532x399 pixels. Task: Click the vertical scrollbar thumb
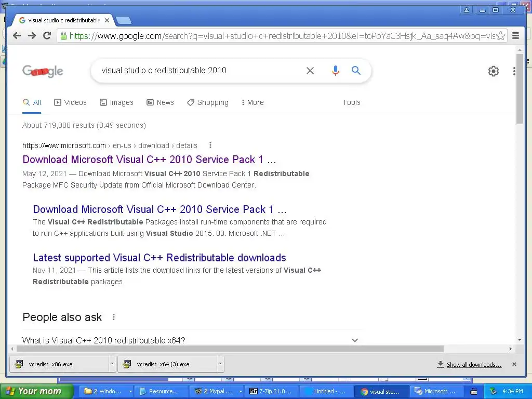(x=520, y=88)
